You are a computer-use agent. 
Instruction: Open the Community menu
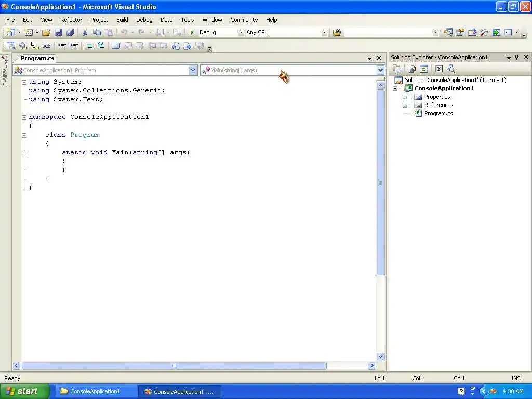pos(244,20)
